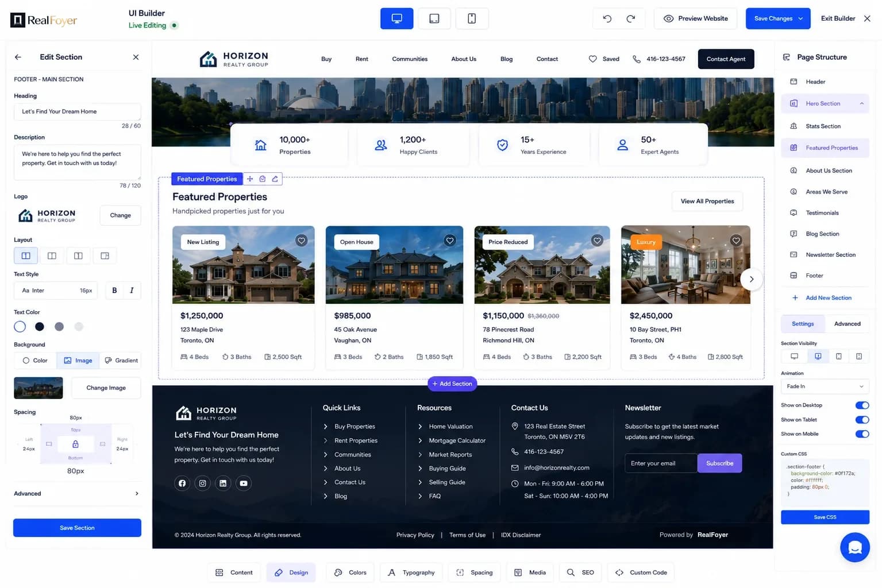Click the background image thumbnail
882x588 pixels.
click(38, 388)
